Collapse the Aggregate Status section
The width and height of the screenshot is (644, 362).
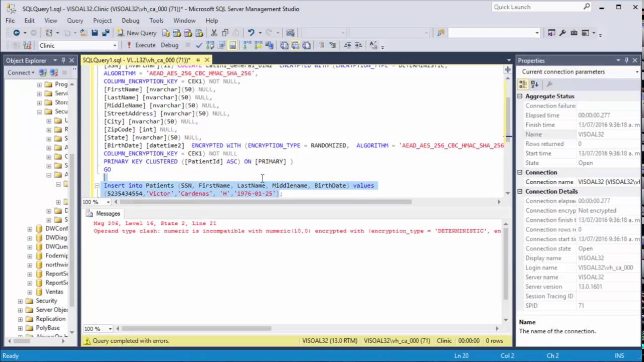click(x=520, y=96)
